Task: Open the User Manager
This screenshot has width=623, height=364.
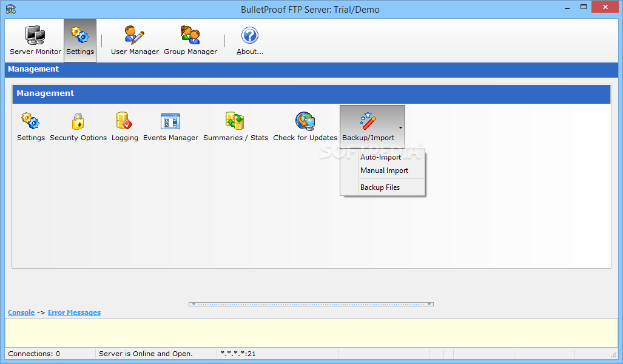Action: pos(135,41)
